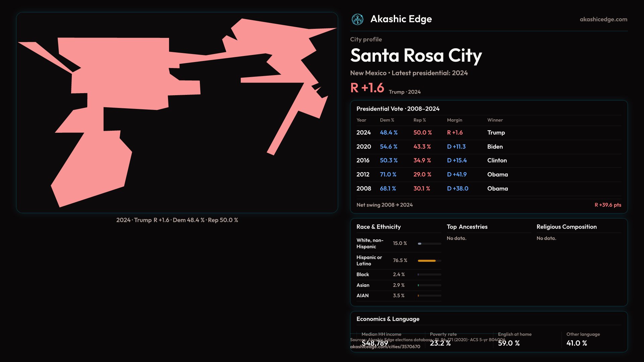Screen dimensions: 644x362
Task: Click the Net swing R +39.6 pts value
Action: (x=607, y=205)
